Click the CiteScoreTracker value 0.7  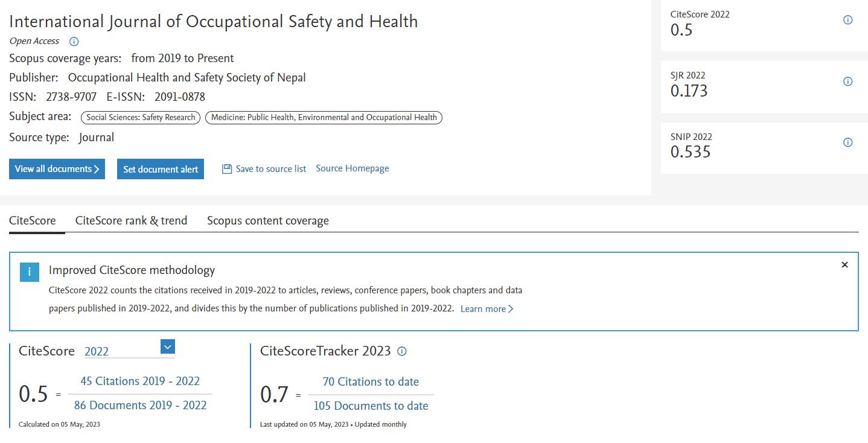coord(274,394)
